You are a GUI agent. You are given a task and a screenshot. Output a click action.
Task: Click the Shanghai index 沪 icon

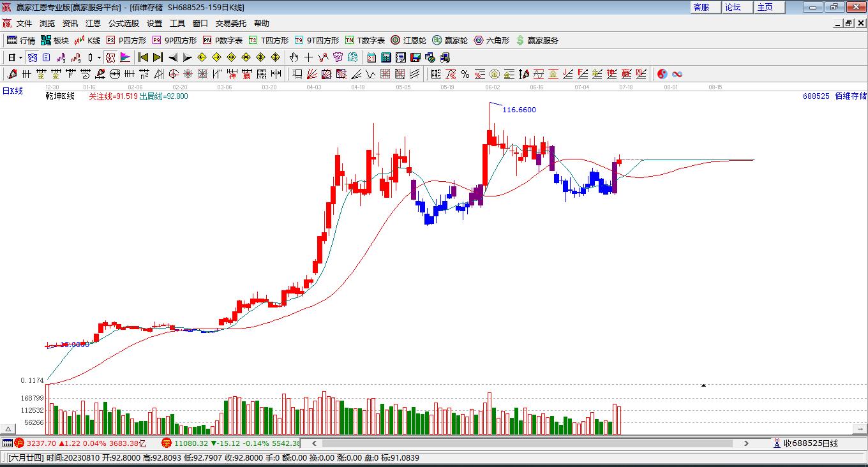(19, 443)
